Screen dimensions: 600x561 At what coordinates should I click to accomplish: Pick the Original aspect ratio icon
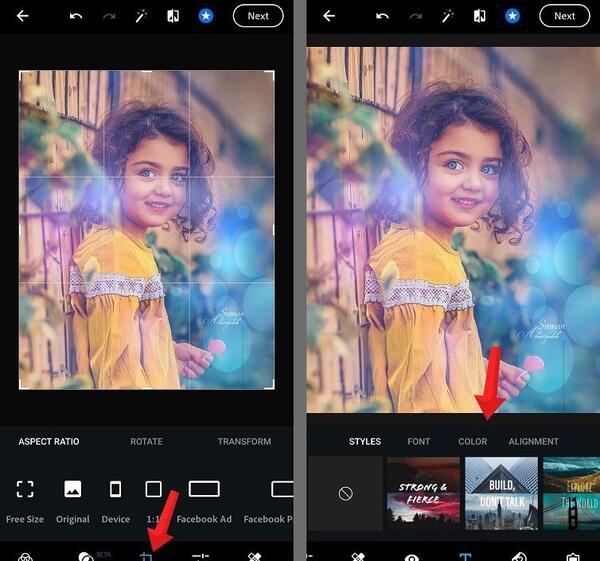click(x=73, y=489)
